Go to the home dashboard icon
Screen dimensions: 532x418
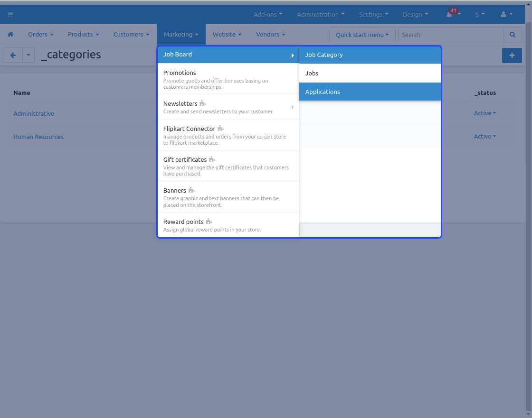coord(10,34)
